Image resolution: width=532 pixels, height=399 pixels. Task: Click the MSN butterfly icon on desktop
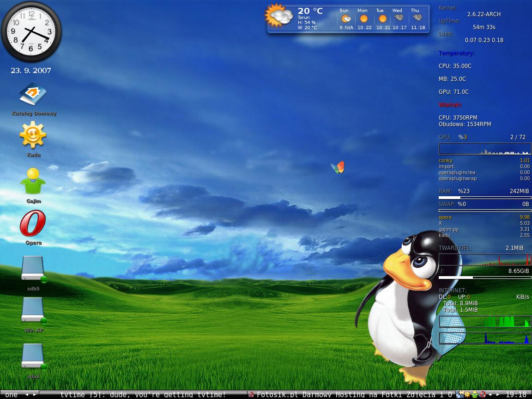(x=338, y=167)
